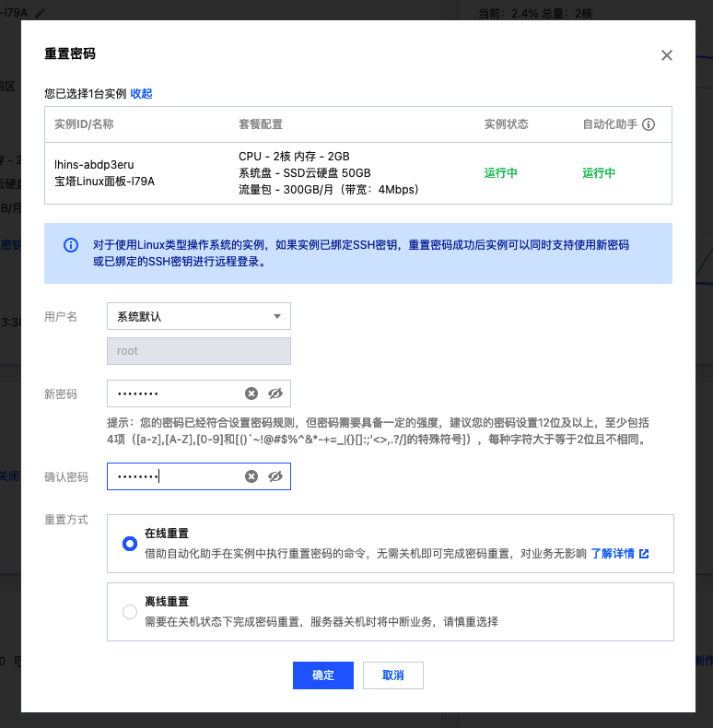Click the 自动化助手 运行中 status text
Screen dimensions: 713x728
point(599,173)
